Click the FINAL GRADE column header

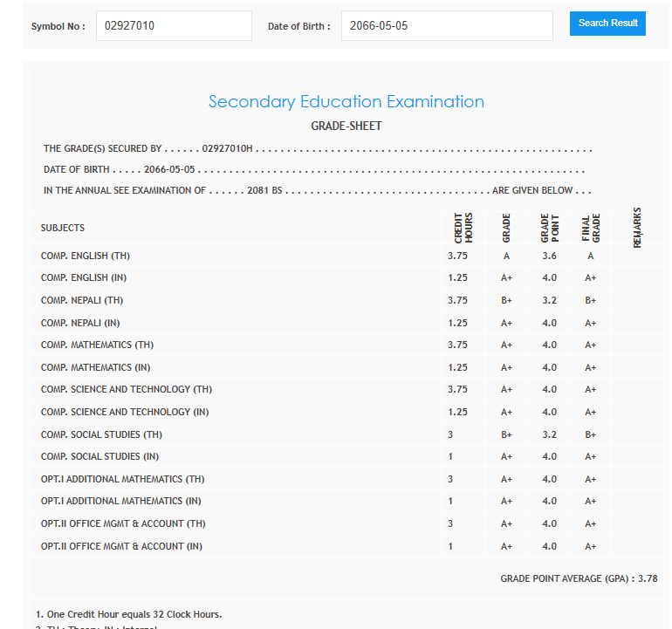[591, 228]
